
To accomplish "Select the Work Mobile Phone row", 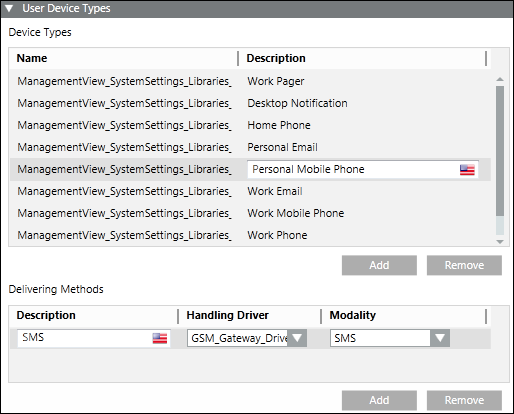I will tap(250, 213).
